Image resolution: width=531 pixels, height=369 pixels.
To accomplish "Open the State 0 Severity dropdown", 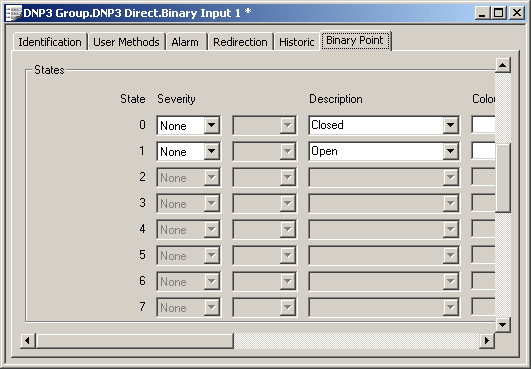I will (212, 125).
